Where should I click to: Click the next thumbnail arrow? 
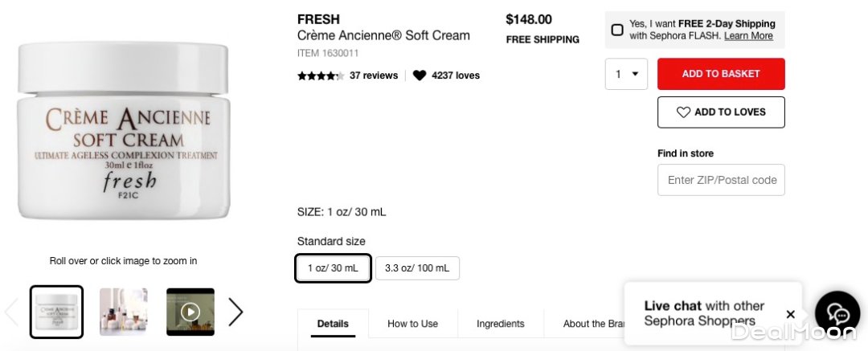[235, 312]
